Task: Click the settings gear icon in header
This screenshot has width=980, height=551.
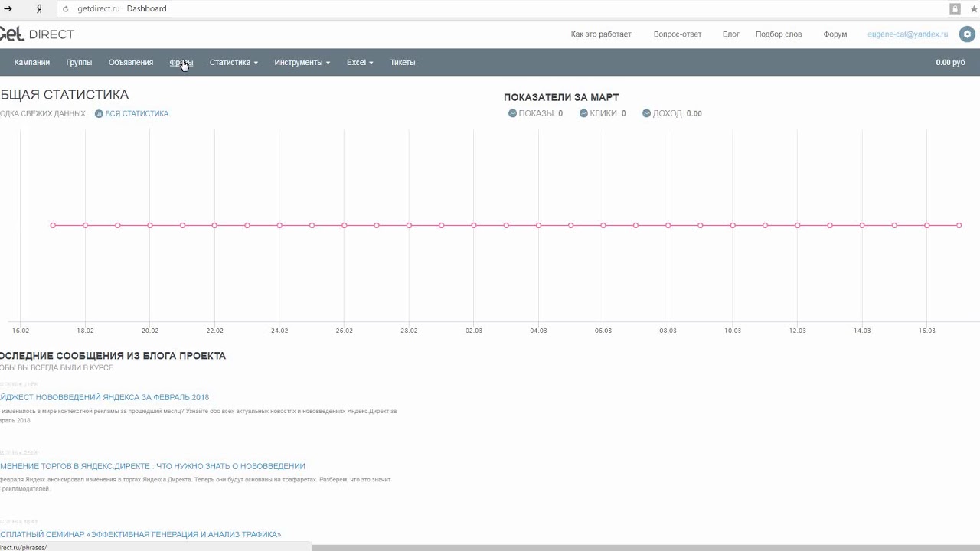Action: pos(968,34)
